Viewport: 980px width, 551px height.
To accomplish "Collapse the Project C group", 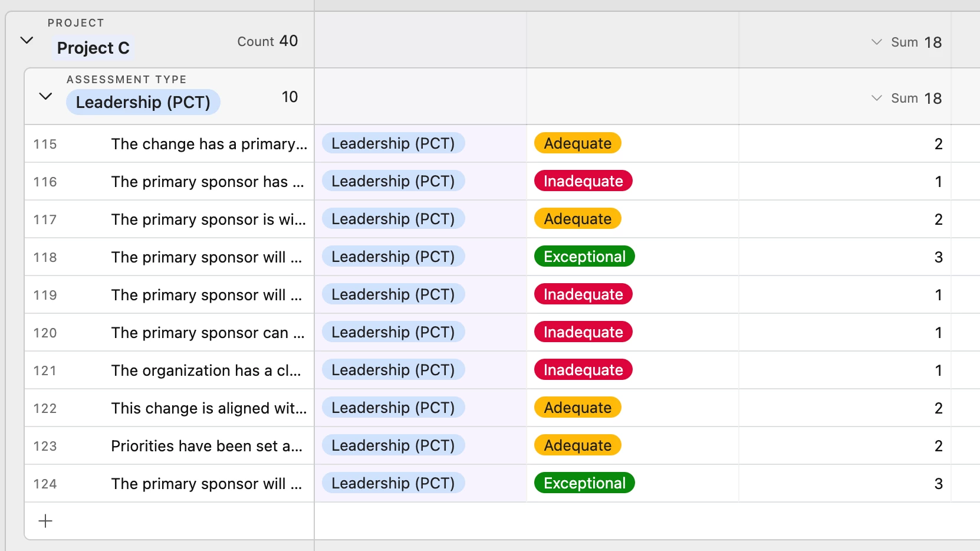I will pos(27,41).
